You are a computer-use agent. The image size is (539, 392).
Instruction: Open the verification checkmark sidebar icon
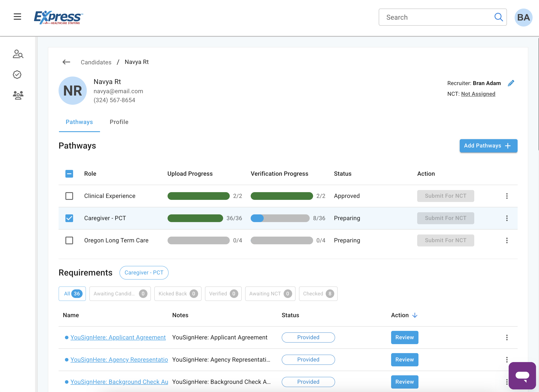(x=17, y=75)
